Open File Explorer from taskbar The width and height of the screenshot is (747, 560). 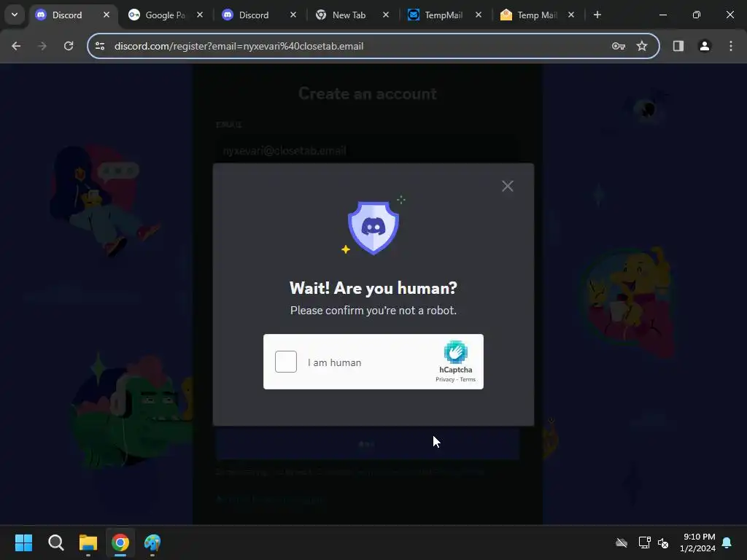pyautogui.click(x=88, y=542)
